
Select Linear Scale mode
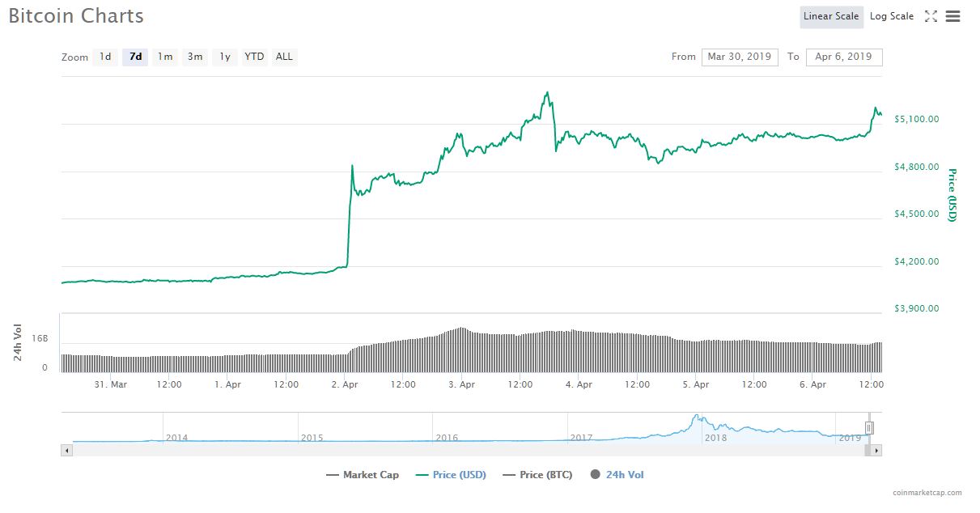[x=831, y=15]
